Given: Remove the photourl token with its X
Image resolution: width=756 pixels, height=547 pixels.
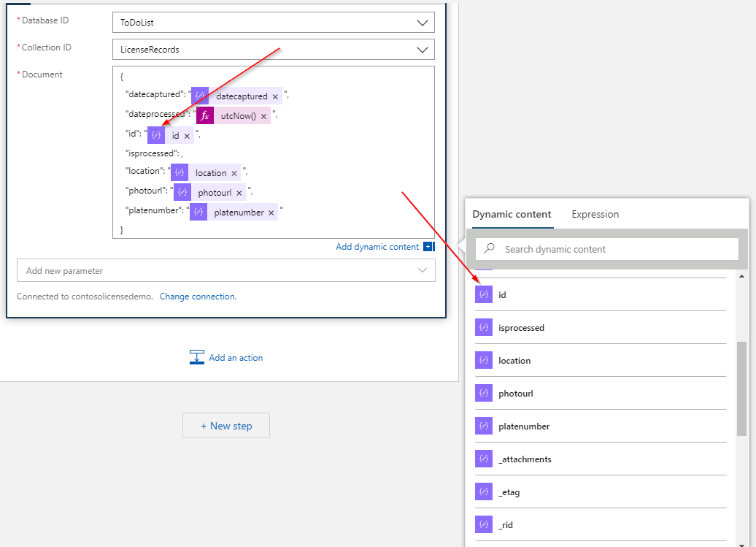Looking at the screenshot, I should (x=239, y=193).
